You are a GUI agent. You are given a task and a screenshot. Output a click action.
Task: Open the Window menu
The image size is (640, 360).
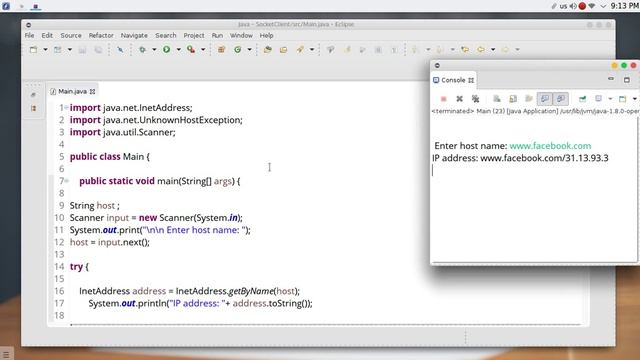[241, 36]
